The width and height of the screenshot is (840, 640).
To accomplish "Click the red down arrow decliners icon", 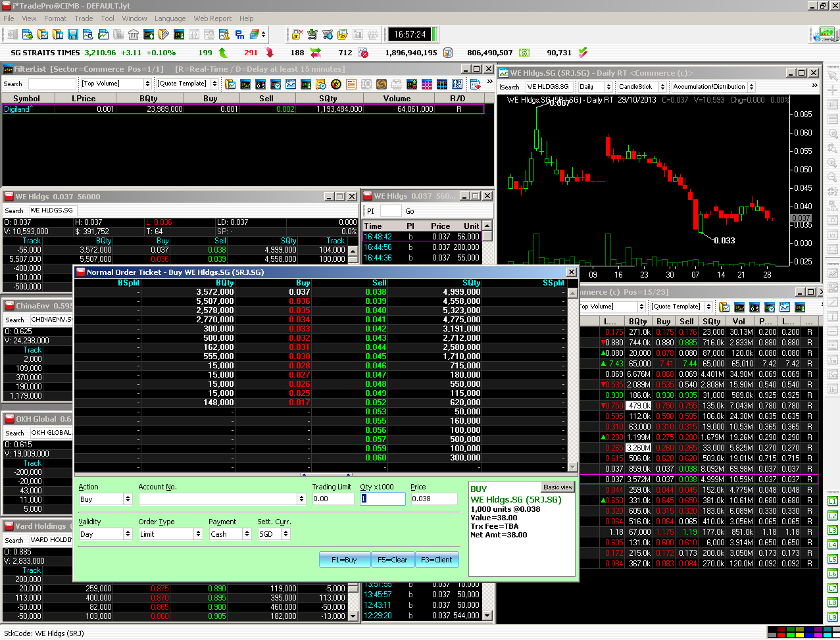I will pyautogui.click(x=269, y=53).
